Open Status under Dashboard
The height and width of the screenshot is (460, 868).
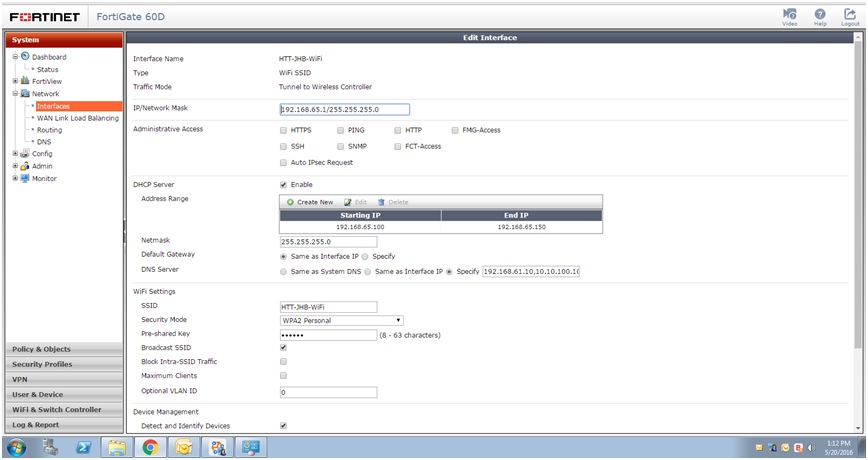pyautogui.click(x=47, y=69)
